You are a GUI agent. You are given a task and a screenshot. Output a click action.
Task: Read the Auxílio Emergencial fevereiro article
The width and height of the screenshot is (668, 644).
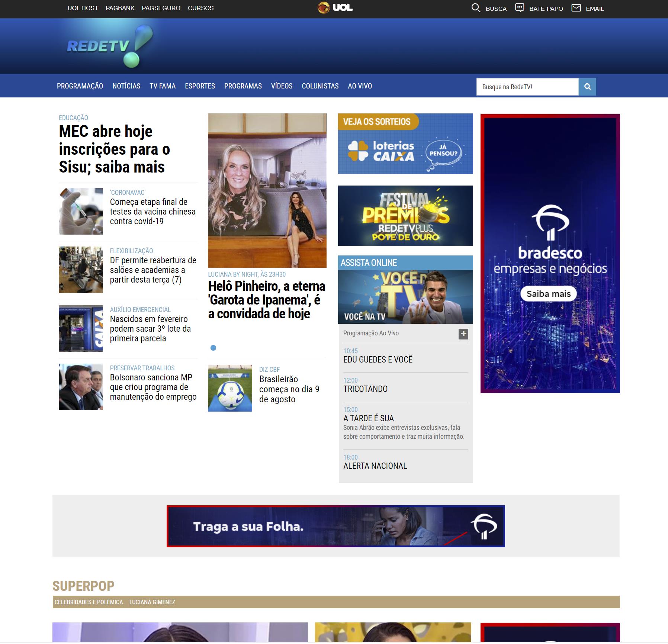[150, 329]
